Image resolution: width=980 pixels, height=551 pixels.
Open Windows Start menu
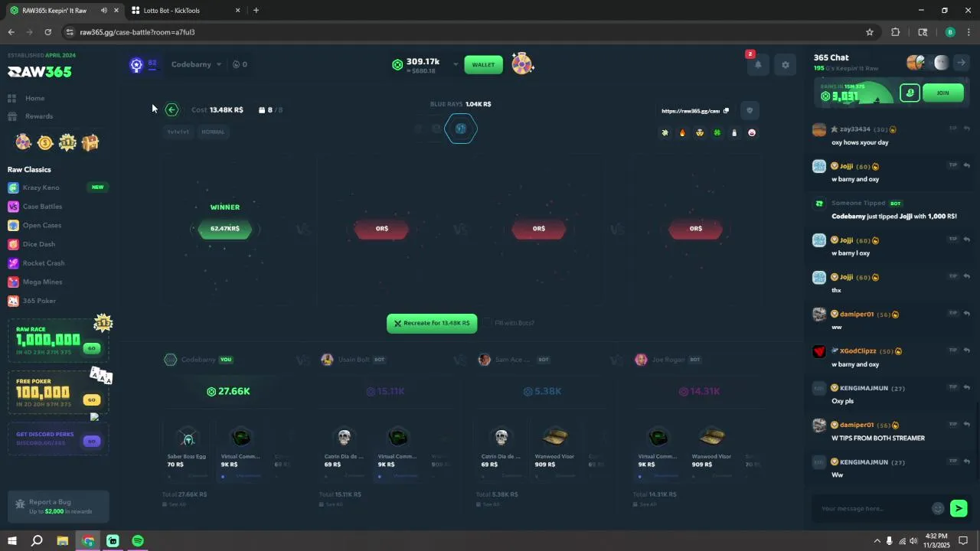click(11, 541)
